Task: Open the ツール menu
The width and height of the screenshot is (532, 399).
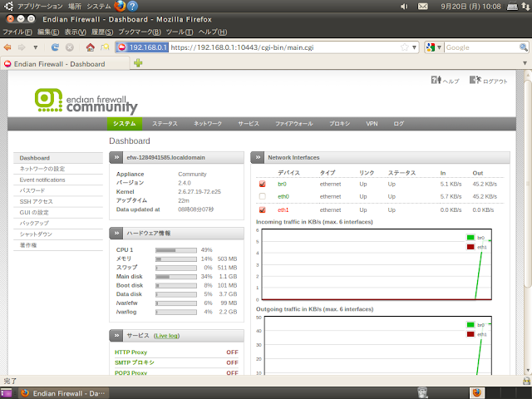Action: [x=180, y=32]
